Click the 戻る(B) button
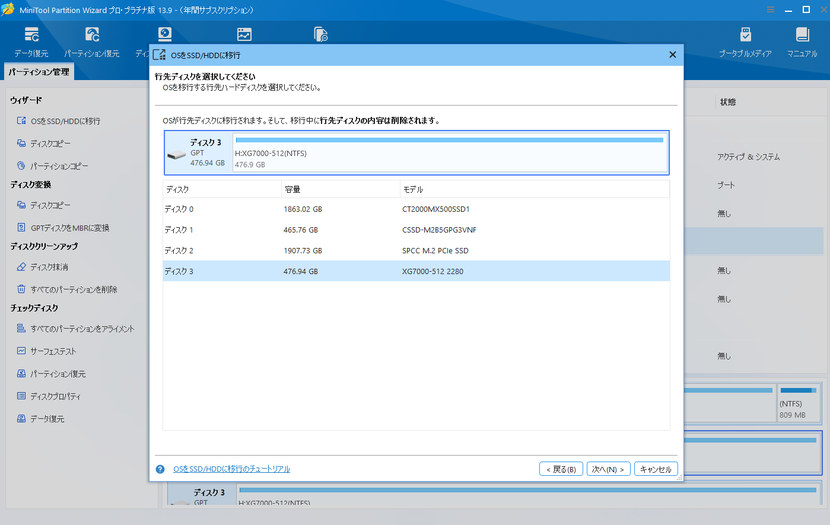Viewport: 830px width, 525px height. 561,469
